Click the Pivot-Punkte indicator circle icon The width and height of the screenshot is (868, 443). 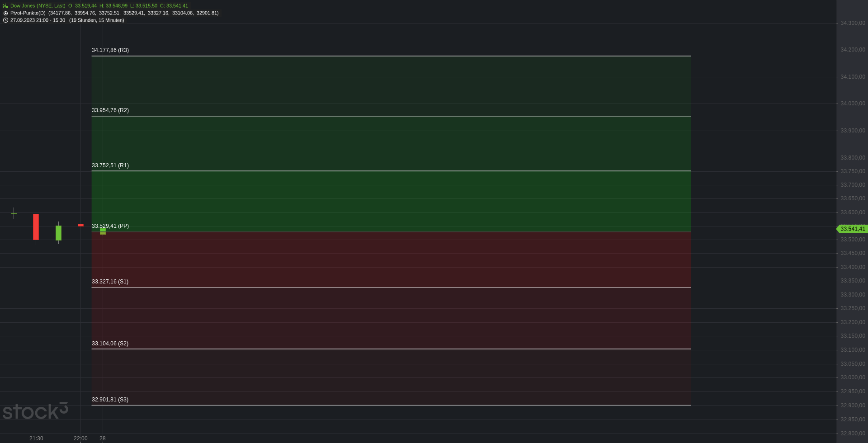[x=5, y=13]
